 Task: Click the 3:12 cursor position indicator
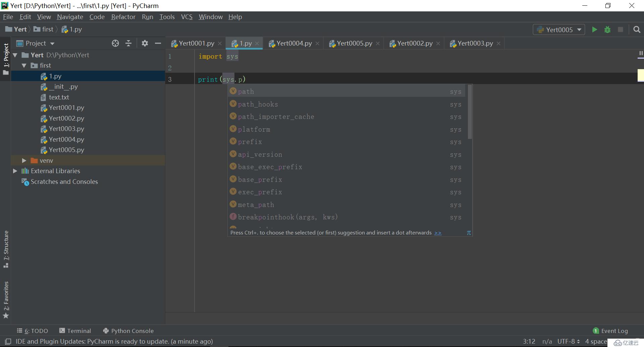529,342
